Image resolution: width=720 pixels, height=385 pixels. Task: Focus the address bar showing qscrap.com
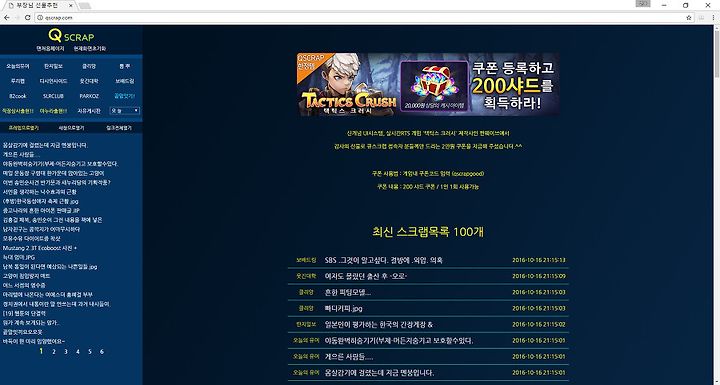click(x=363, y=17)
